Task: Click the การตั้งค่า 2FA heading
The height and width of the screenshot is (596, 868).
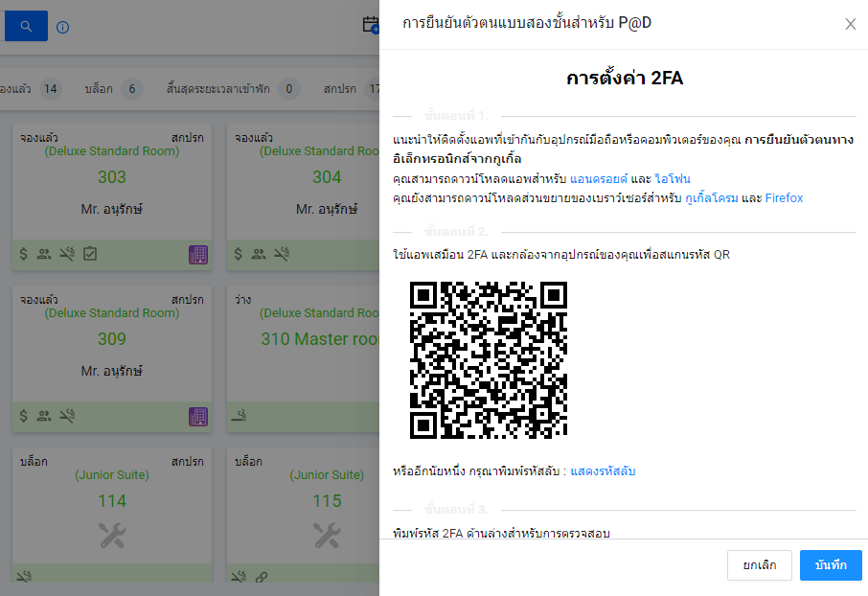Action: click(x=625, y=79)
